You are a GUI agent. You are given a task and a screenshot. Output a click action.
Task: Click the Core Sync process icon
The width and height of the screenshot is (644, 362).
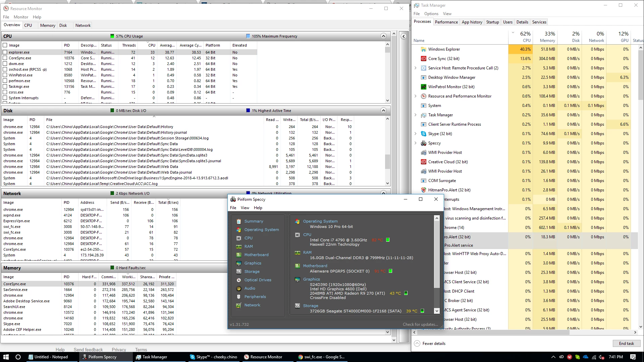click(424, 59)
